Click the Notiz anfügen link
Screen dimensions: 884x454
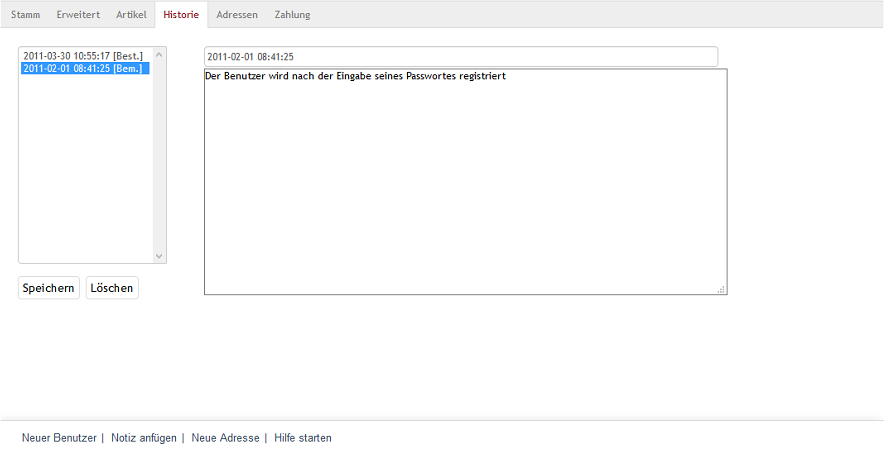[x=144, y=438]
